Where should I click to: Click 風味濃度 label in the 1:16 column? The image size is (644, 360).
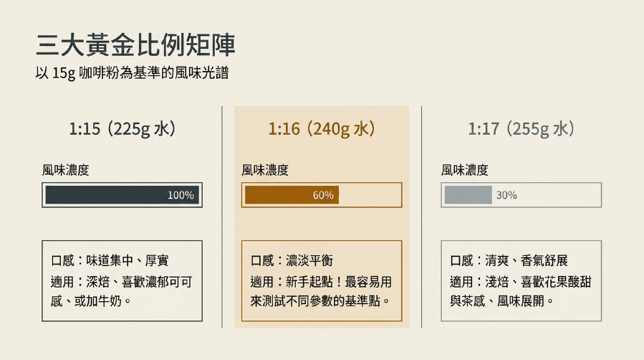[x=265, y=170]
